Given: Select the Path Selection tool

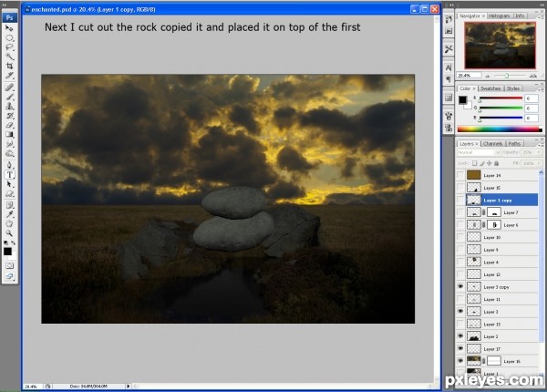Looking at the screenshot, I should (x=9, y=184).
